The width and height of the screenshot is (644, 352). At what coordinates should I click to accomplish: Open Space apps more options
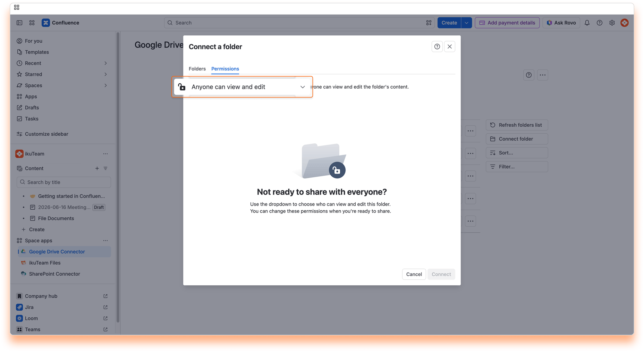tap(105, 241)
